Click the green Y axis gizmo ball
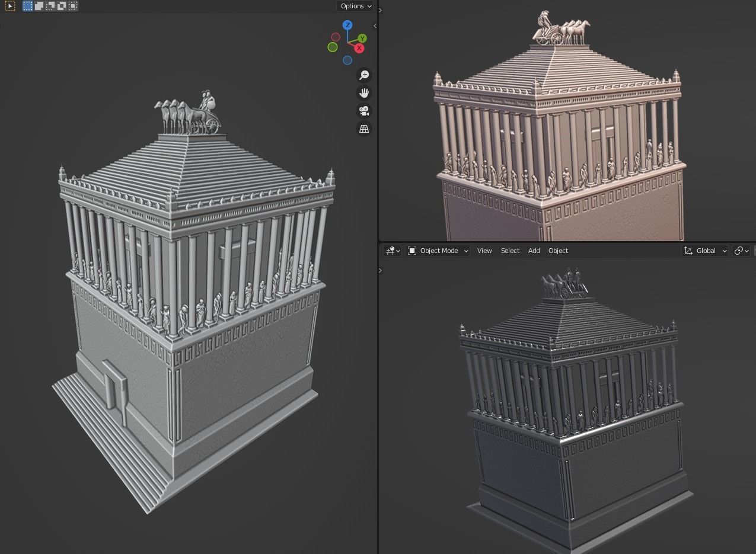 pyautogui.click(x=362, y=39)
